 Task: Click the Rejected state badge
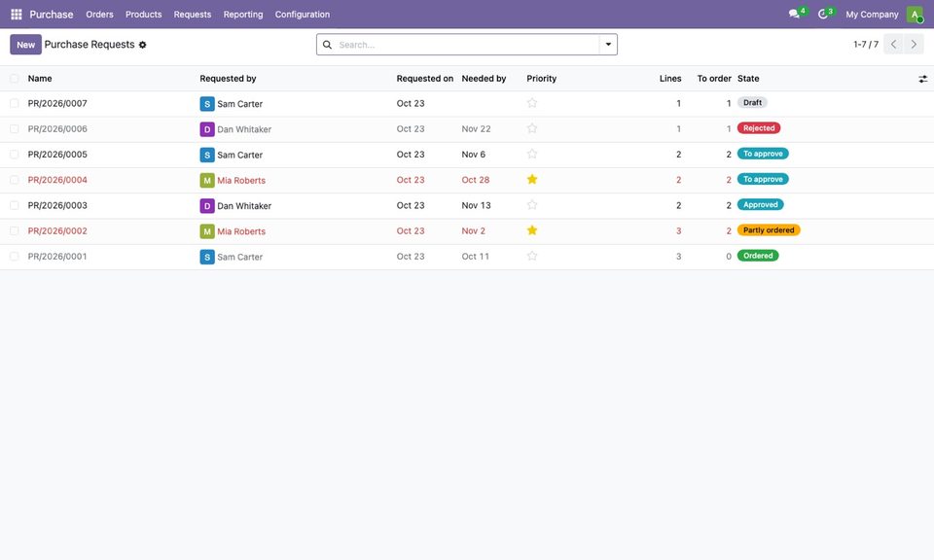click(759, 128)
